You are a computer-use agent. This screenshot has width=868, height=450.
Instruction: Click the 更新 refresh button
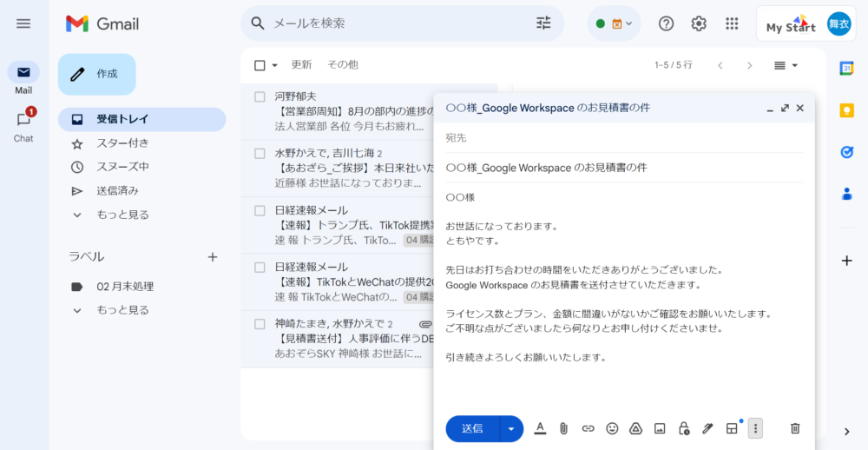point(302,65)
